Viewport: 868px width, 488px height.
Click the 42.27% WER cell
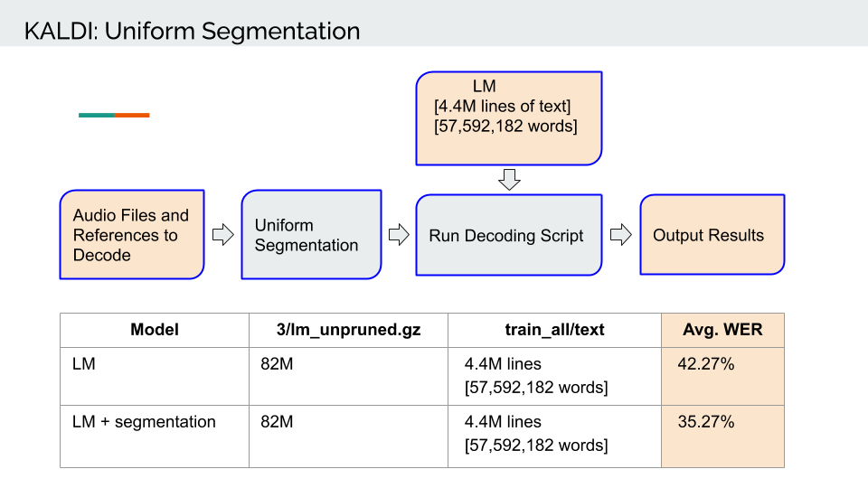(722, 376)
